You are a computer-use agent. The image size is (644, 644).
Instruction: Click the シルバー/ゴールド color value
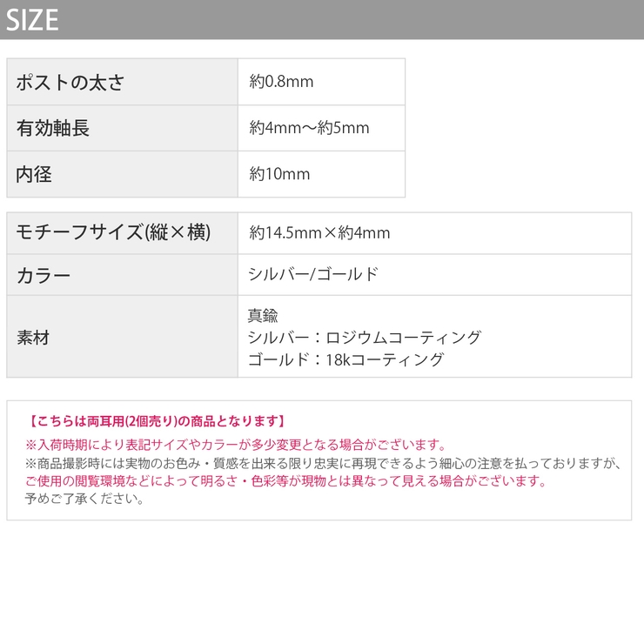(x=313, y=275)
